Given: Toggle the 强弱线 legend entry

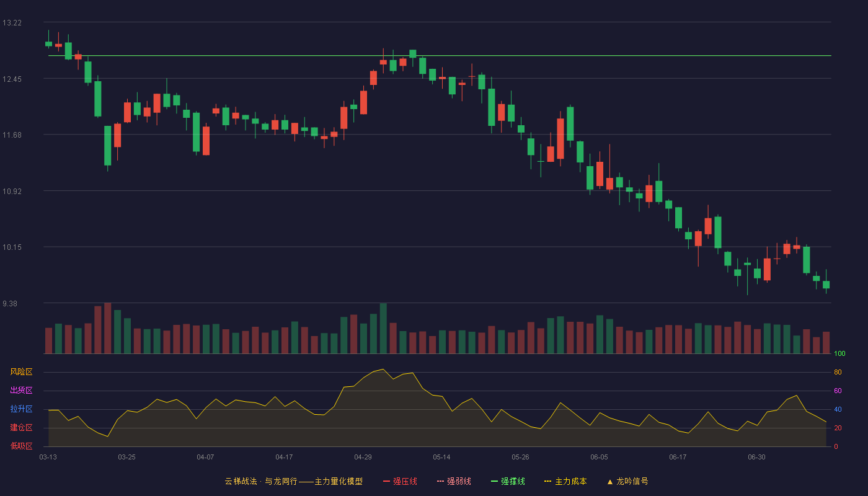Looking at the screenshot, I should tap(454, 481).
